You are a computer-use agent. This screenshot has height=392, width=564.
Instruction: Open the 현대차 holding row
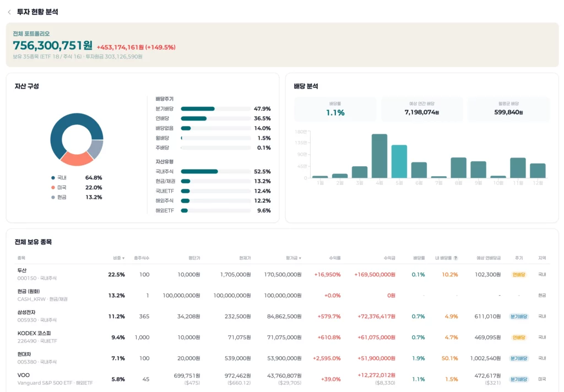tap(282, 358)
